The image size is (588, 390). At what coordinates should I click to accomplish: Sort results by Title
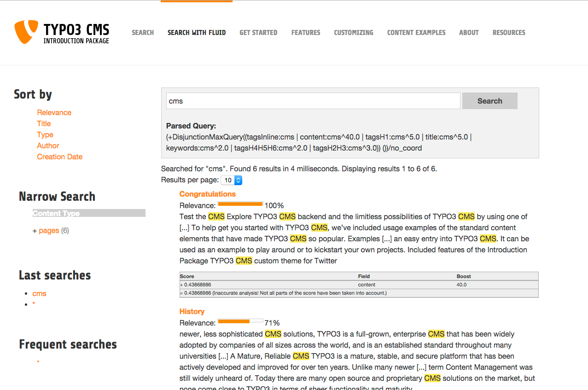pyautogui.click(x=44, y=123)
